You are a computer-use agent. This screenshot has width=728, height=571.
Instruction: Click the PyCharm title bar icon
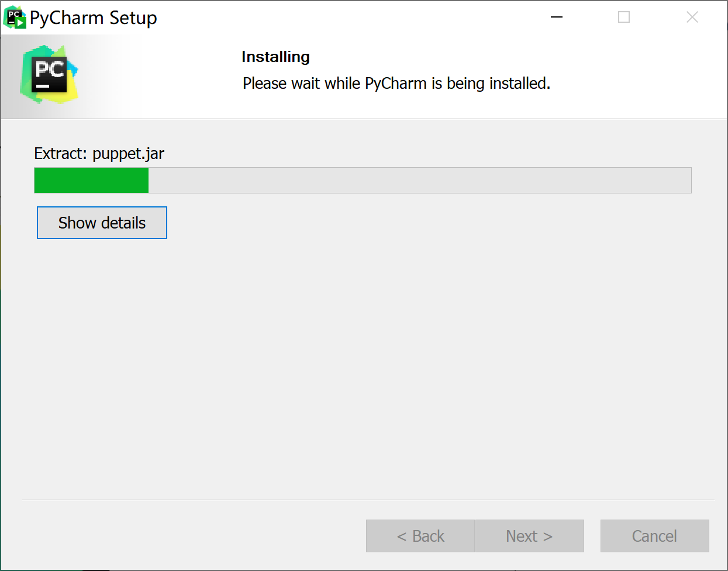[x=15, y=18]
